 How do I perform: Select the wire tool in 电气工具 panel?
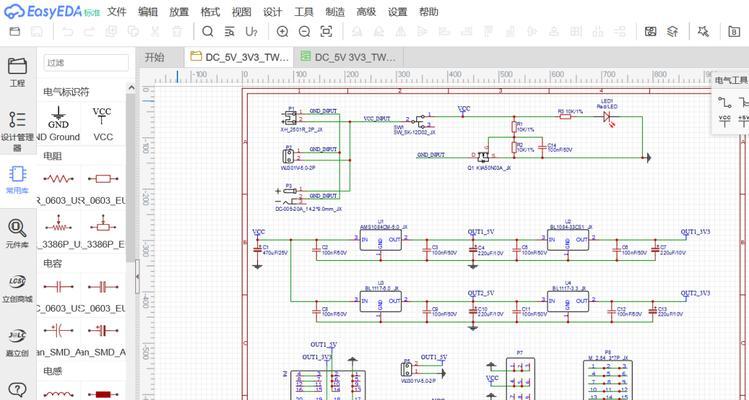click(725, 102)
